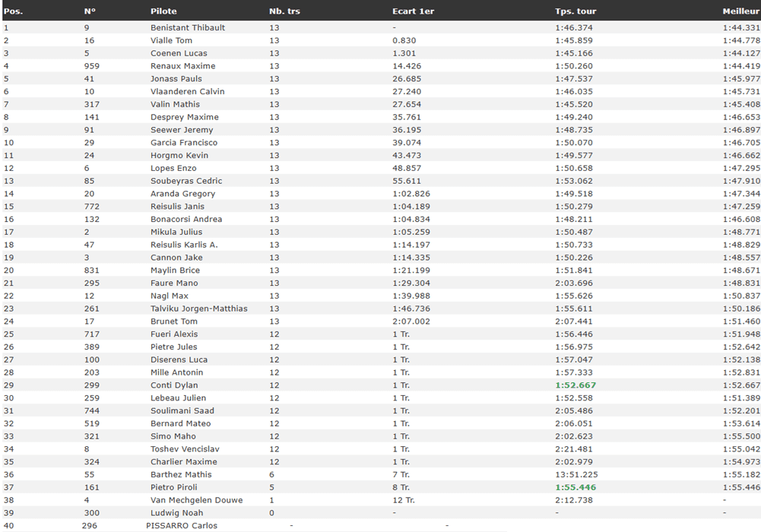Viewport: 761px width, 532px height.
Task: Select the "Tps. tour" column header
Action: click(x=574, y=11)
